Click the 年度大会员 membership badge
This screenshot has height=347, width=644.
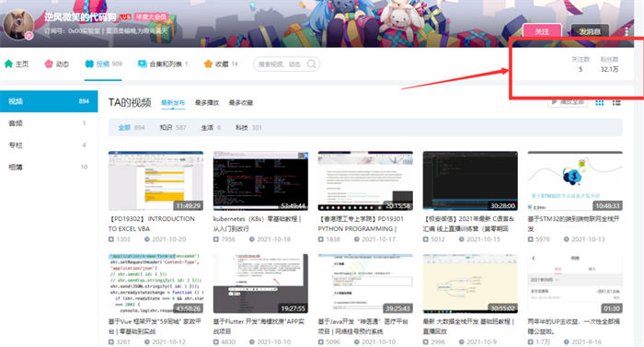pyautogui.click(x=151, y=17)
